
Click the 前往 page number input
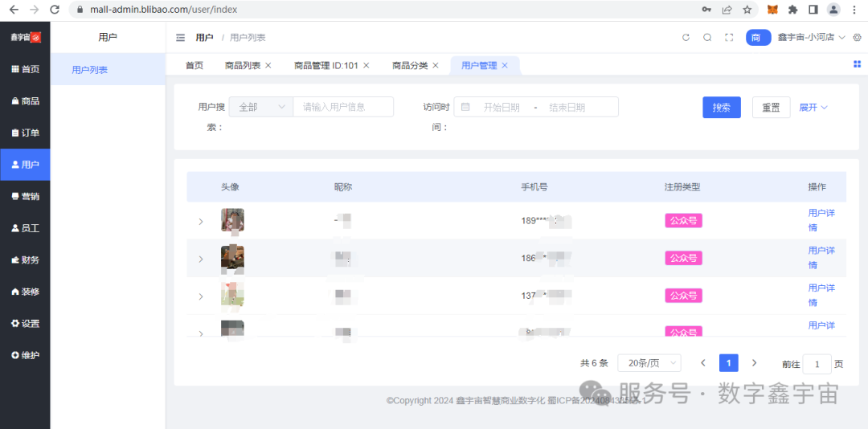tap(817, 364)
